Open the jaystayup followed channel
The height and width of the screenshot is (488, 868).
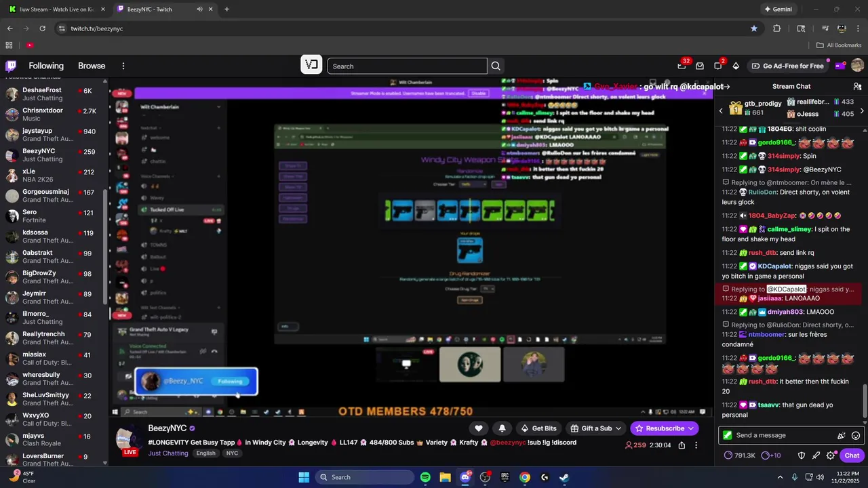pyautogui.click(x=53, y=135)
